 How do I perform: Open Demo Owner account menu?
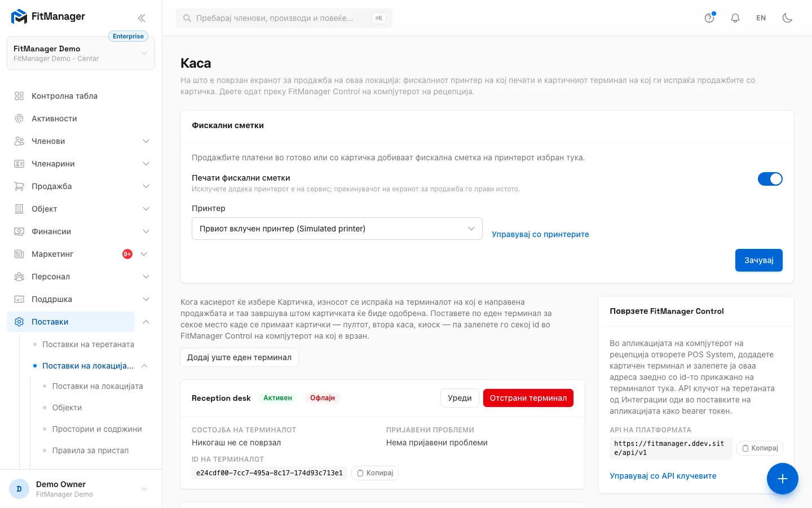click(x=81, y=489)
